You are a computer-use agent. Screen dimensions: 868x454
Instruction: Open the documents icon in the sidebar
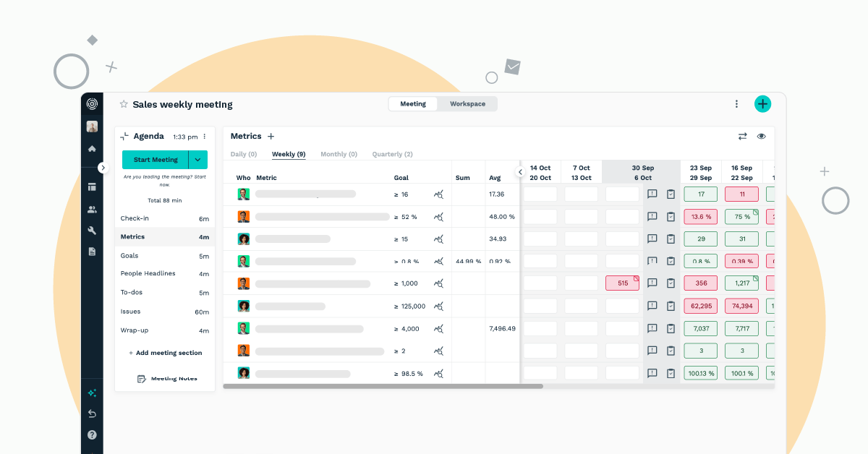92,252
